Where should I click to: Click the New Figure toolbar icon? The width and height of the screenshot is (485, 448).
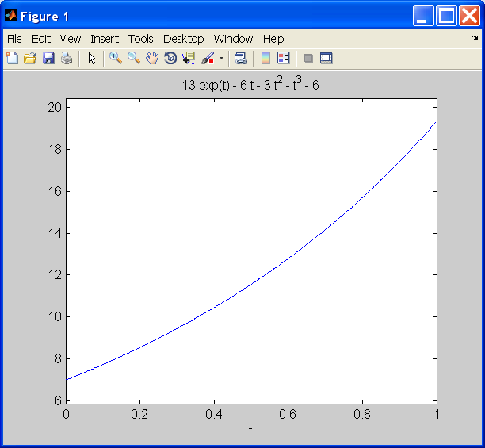tap(12, 58)
